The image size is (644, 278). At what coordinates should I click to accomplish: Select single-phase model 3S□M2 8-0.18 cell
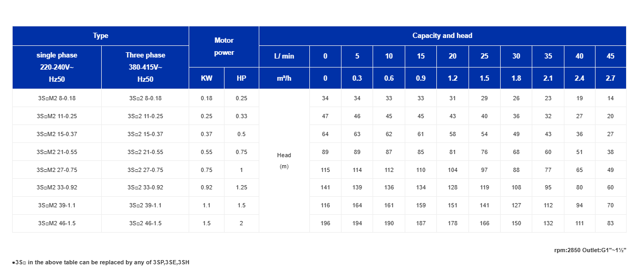tap(57, 98)
